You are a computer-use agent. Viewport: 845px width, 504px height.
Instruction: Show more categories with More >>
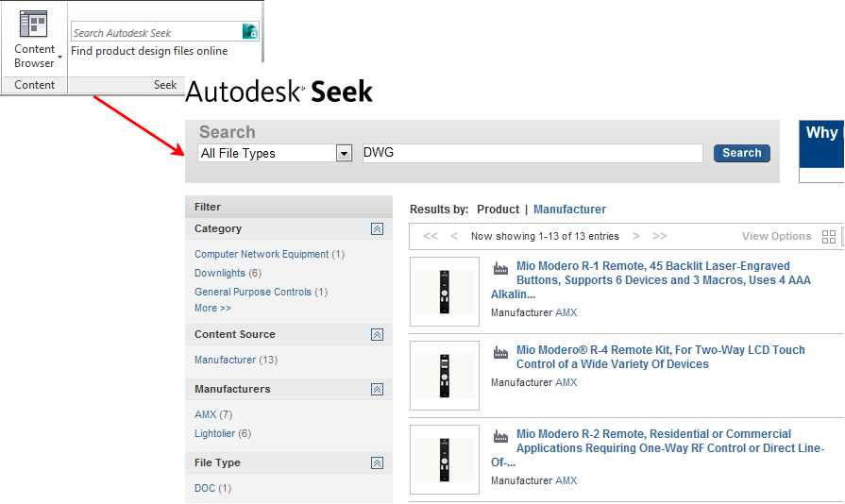tap(212, 309)
